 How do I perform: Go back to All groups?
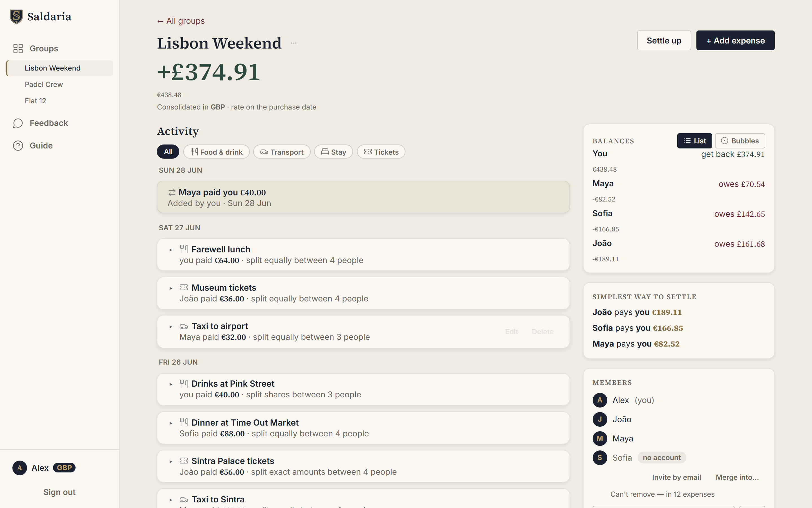pyautogui.click(x=181, y=21)
